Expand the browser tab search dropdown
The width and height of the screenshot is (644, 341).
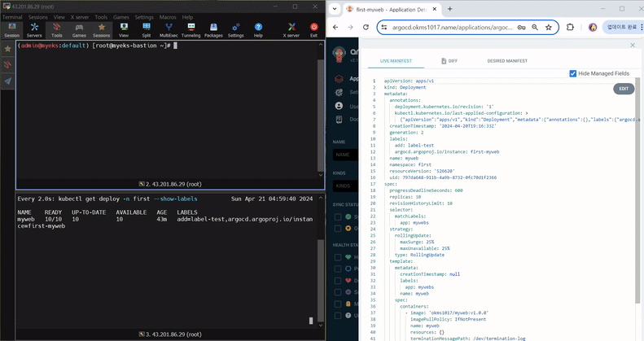point(335,9)
